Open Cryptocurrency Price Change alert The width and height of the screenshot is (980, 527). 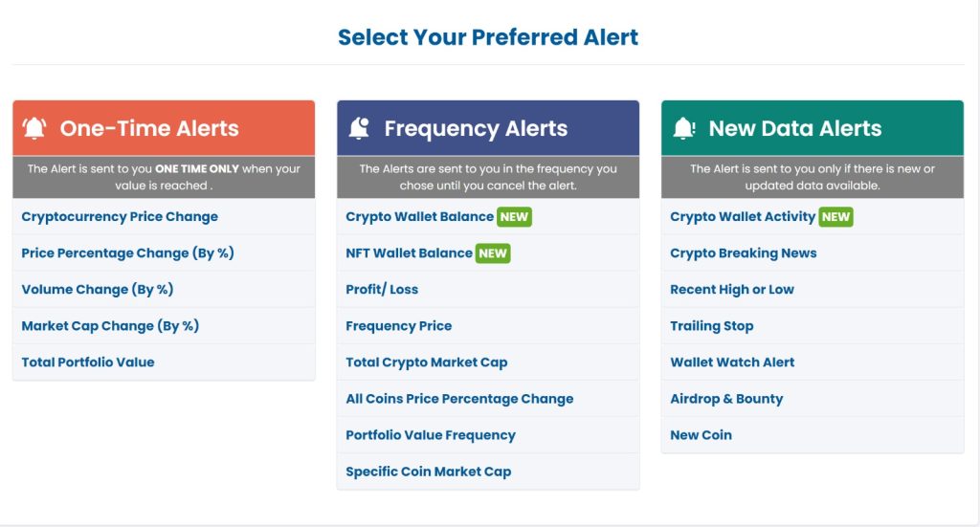pos(120,217)
